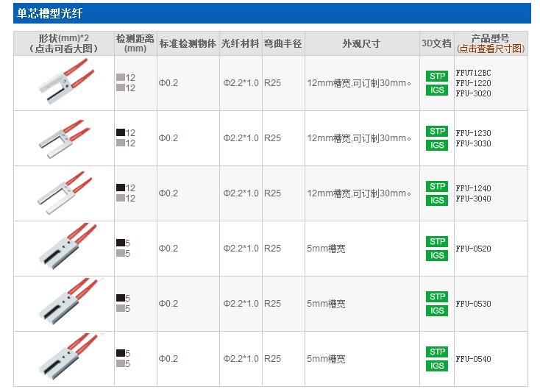Open IGS 3D document for FFU-0530

coord(437,310)
